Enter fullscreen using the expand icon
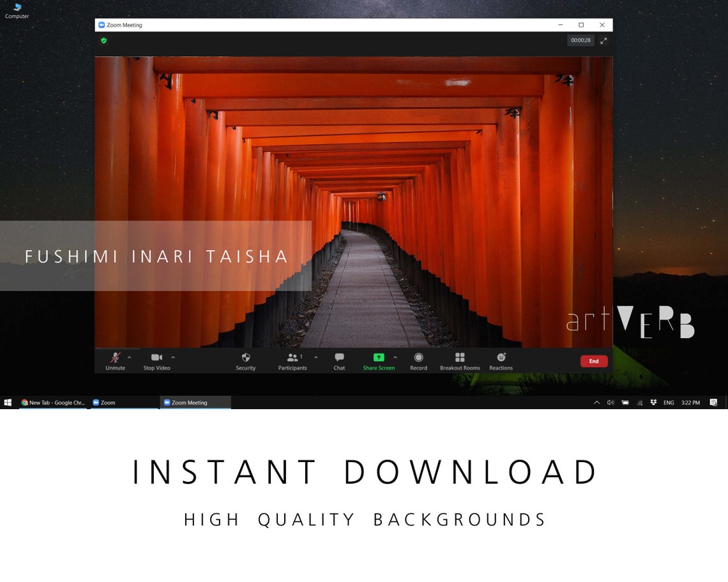 point(603,40)
